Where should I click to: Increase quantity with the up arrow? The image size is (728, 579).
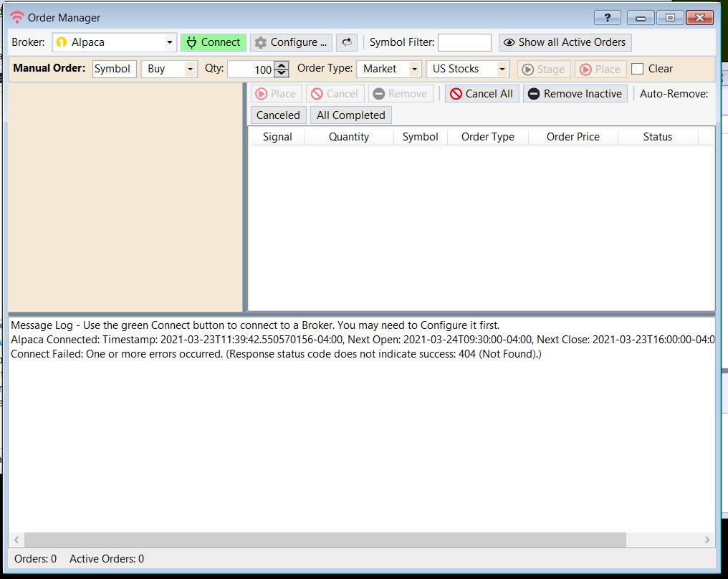click(x=282, y=65)
